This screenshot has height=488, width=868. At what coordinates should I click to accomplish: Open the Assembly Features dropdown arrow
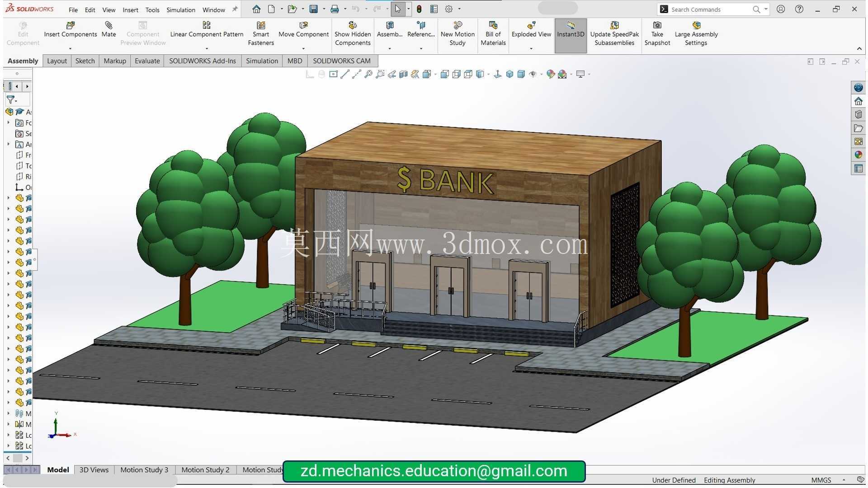389,48
